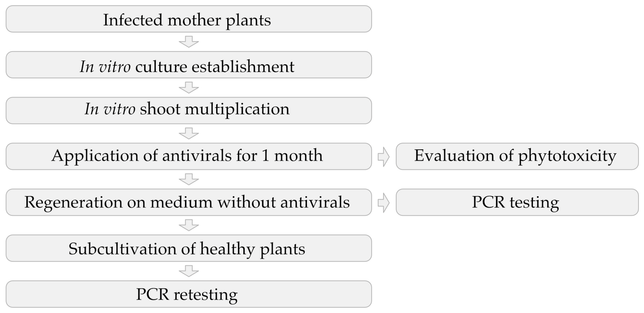Select the In vitro shoot multiplication step
The width and height of the screenshot is (644, 313).
pyautogui.click(x=189, y=111)
